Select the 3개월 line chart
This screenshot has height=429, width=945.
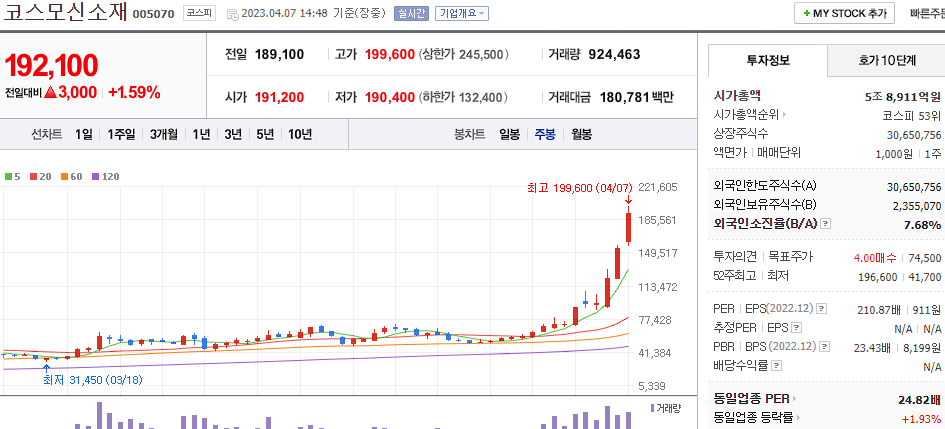[x=164, y=134]
